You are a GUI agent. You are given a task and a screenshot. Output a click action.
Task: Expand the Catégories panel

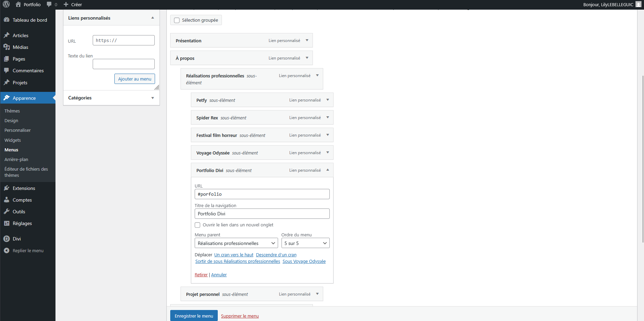pos(153,98)
